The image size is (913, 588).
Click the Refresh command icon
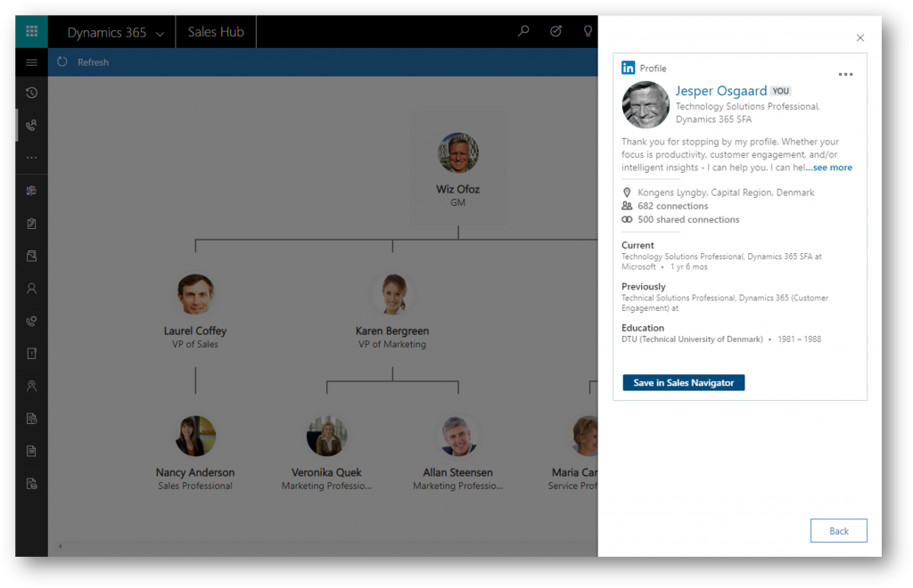[x=62, y=62]
